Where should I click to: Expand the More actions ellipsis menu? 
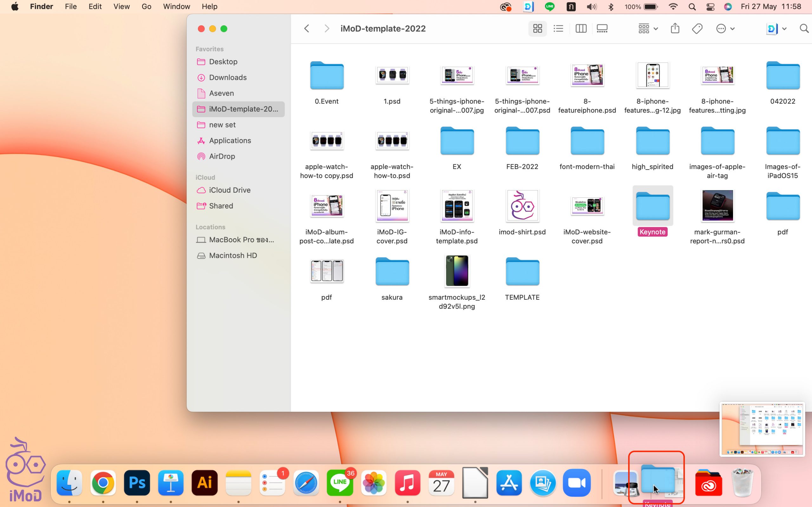pyautogui.click(x=725, y=29)
